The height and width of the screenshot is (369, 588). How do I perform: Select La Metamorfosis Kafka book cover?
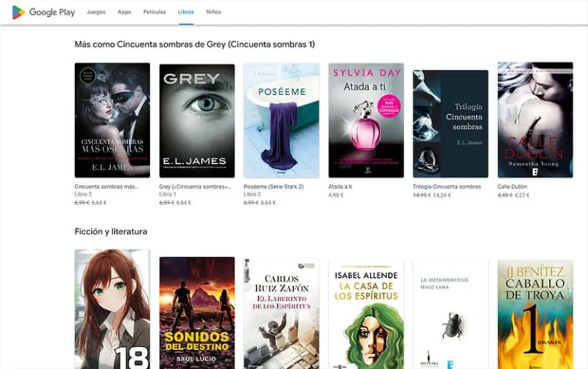click(x=451, y=314)
